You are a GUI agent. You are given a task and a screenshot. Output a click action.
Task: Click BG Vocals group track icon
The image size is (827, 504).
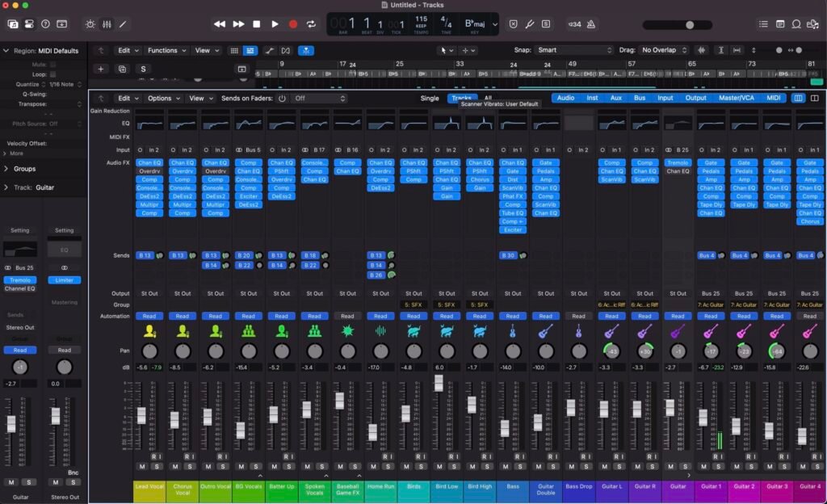(x=249, y=332)
